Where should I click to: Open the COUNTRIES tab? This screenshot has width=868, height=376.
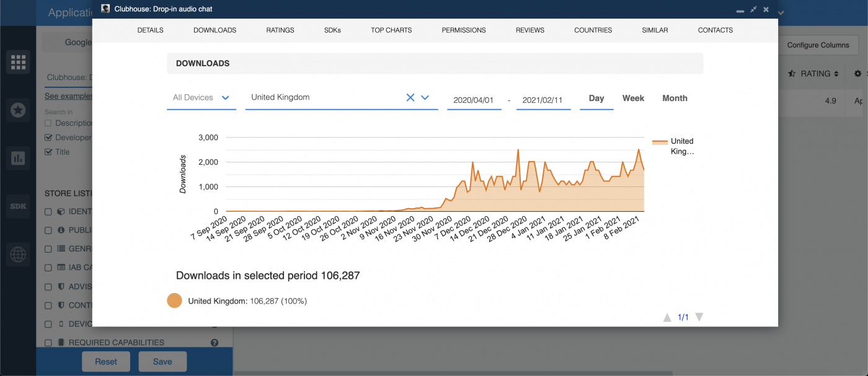point(593,30)
